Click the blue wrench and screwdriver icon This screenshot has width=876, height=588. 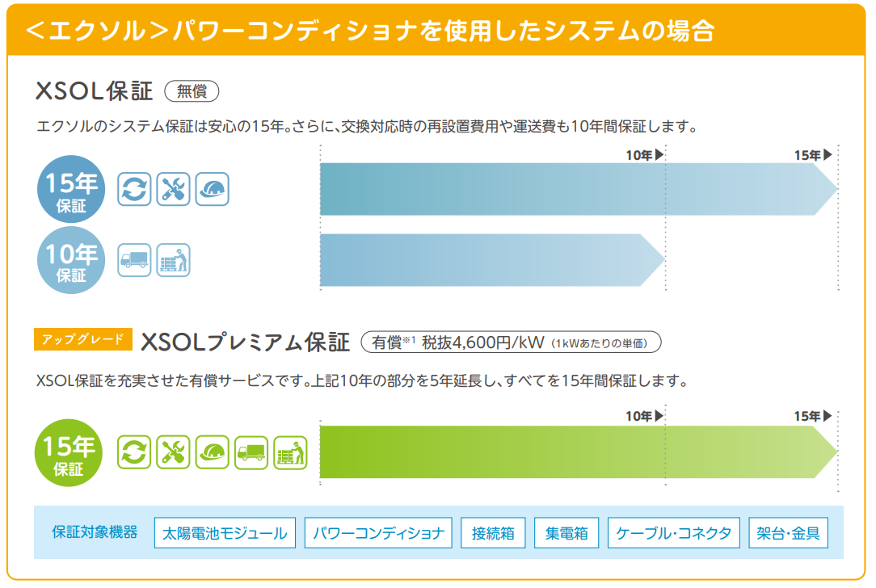pyautogui.click(x=173, y=189)
